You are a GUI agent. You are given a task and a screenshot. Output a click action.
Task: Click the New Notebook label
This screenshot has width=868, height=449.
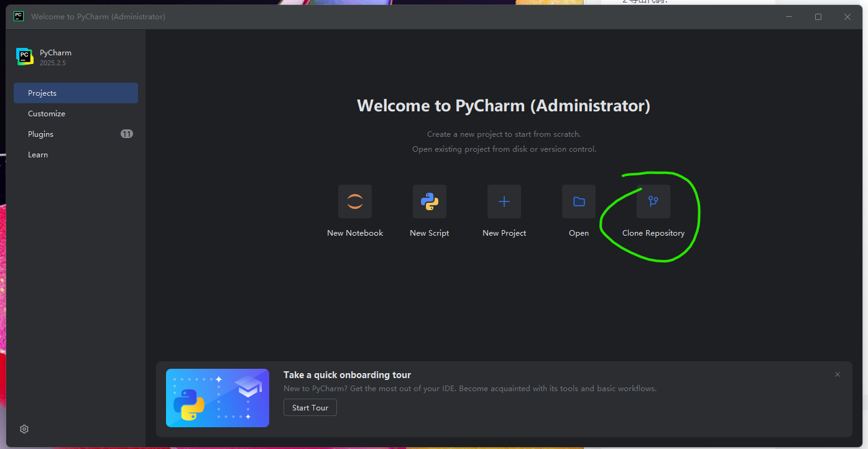click(x=355, y=233)
